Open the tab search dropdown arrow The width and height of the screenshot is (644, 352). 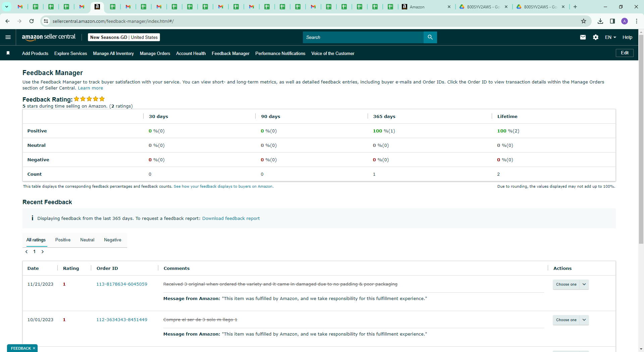point(6,7)
